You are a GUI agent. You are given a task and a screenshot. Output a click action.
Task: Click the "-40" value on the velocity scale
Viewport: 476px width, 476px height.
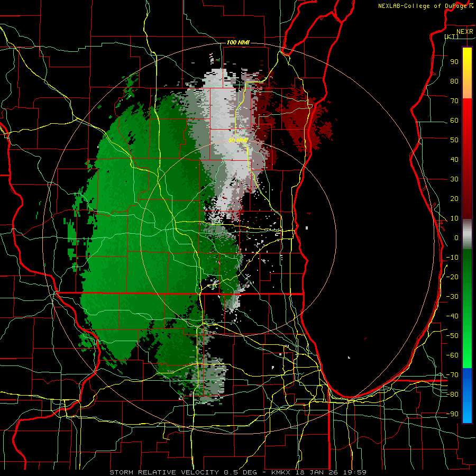pyautogui.click(x=452, y=316)
